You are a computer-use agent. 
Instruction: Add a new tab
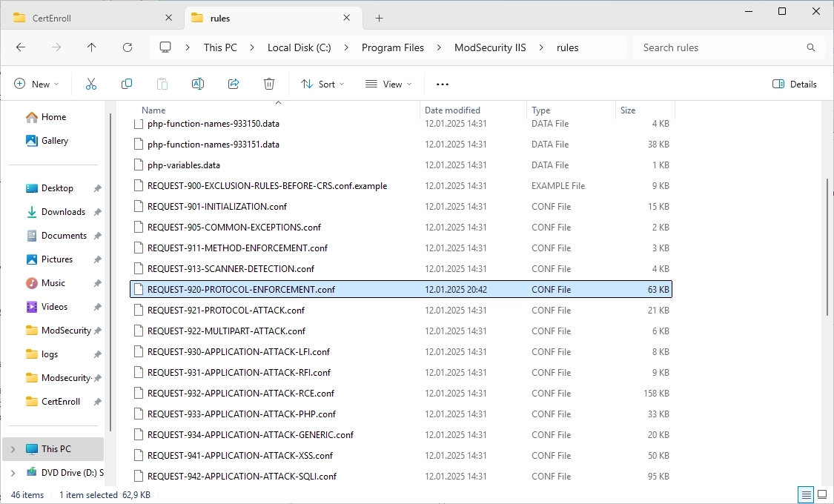click(380, 18)
